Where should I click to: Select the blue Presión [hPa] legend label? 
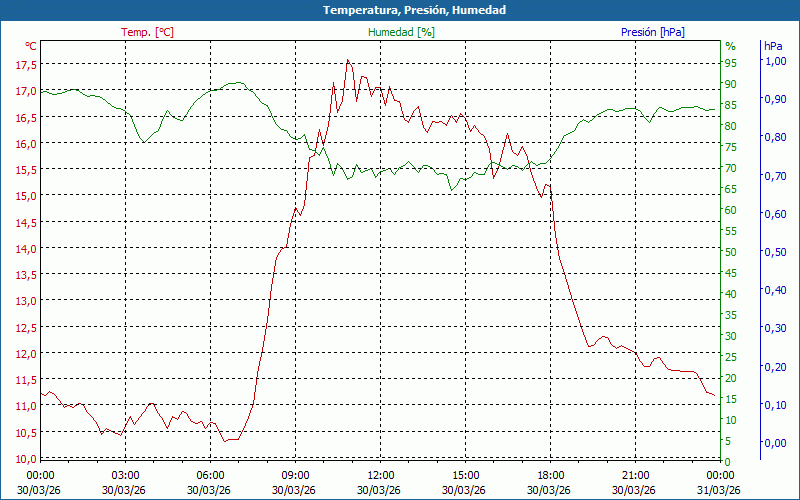652,32
